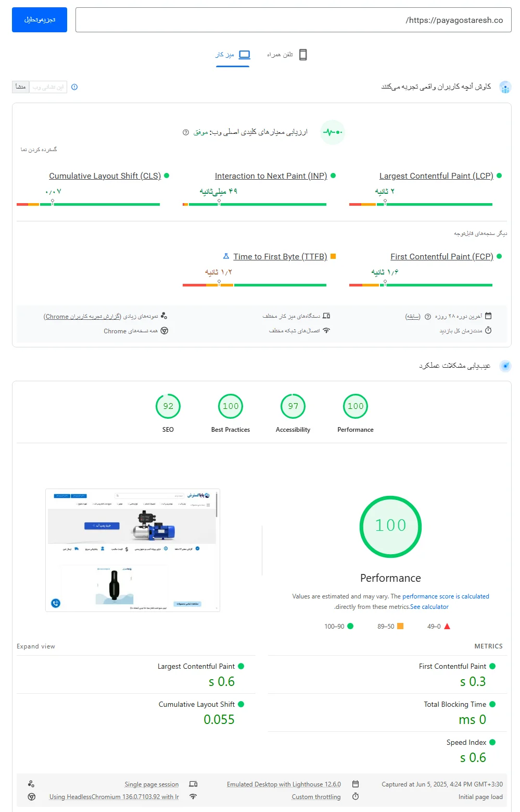Open the See calculator link
520x812 pixels.
point(429,607)
